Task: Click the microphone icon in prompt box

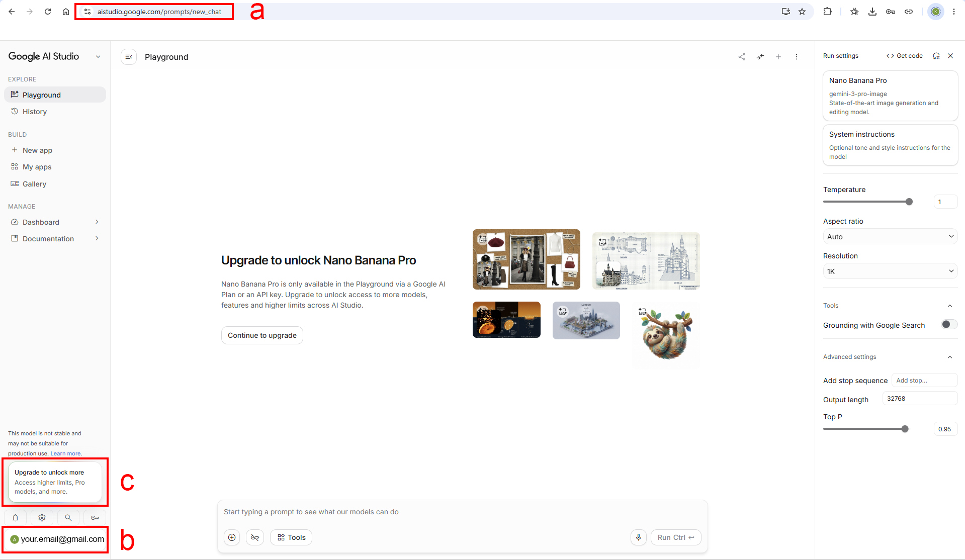Action: pyautogui.click(x=639, y=537)
